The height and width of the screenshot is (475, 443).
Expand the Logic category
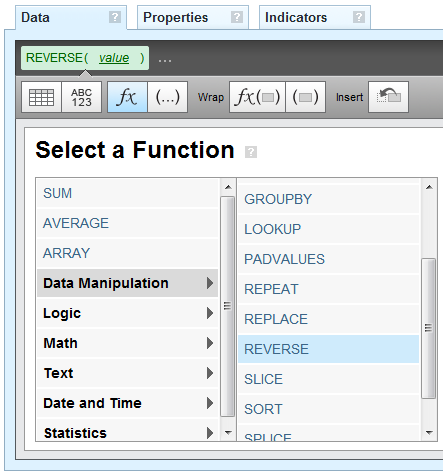pos(127,313)
